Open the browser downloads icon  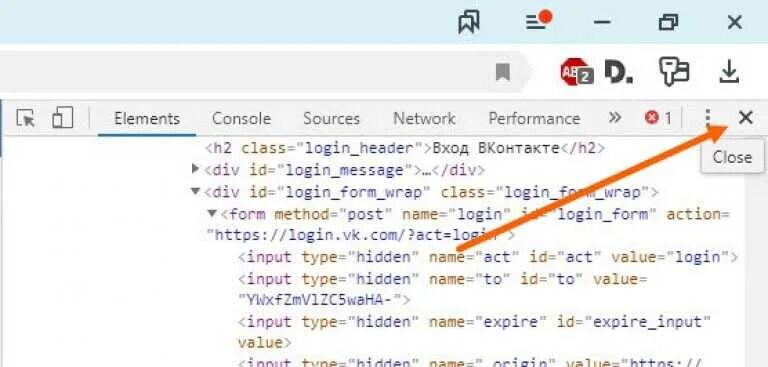729,72
